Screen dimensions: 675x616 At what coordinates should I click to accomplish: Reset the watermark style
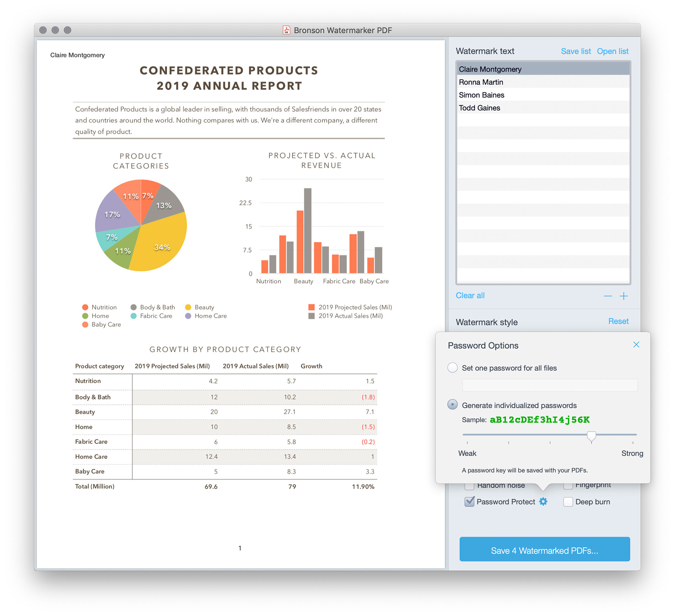point(618,321)
